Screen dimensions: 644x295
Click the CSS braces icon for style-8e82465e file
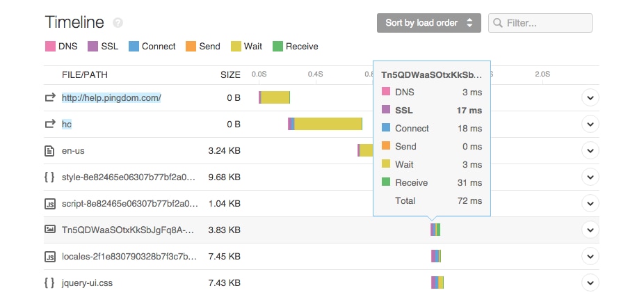(49, 177)
